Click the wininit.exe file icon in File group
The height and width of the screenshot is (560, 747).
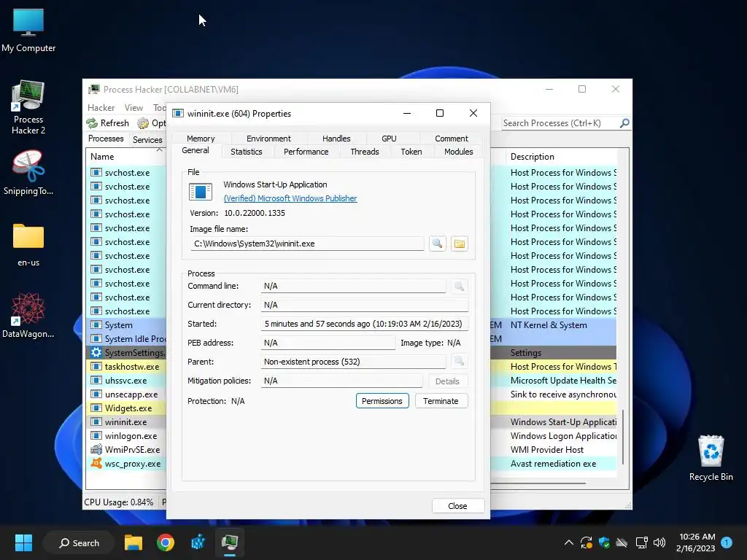tap(201, 192)
